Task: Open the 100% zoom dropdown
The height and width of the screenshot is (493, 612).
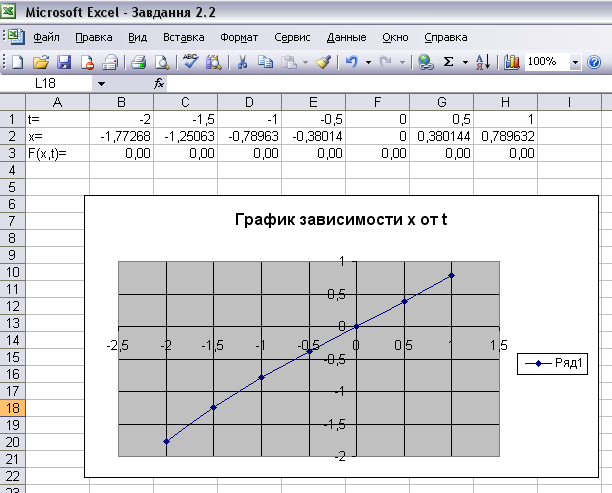Action: click(575, 62)
